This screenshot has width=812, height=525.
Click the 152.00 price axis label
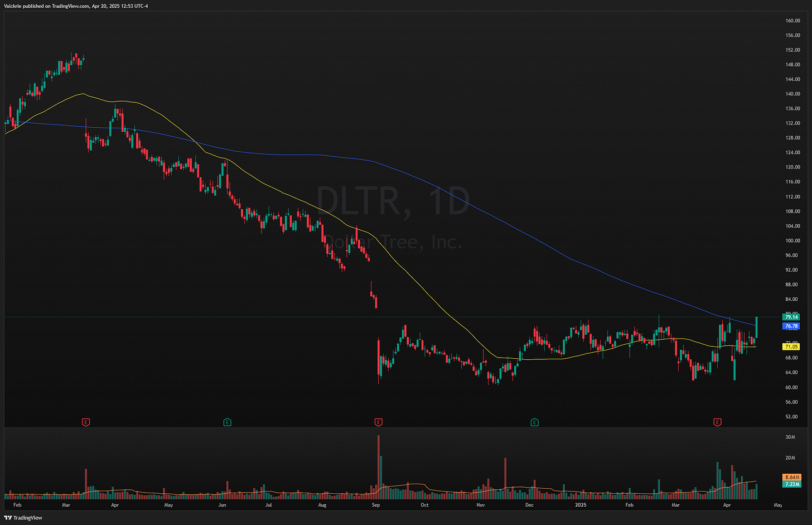pyautogui.click(x=792, y=50)
